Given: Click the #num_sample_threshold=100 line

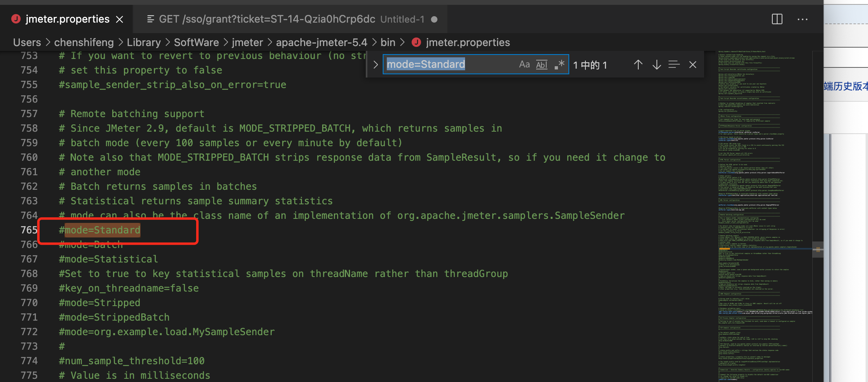Looking at the screenshot, I should coord(132,361).
